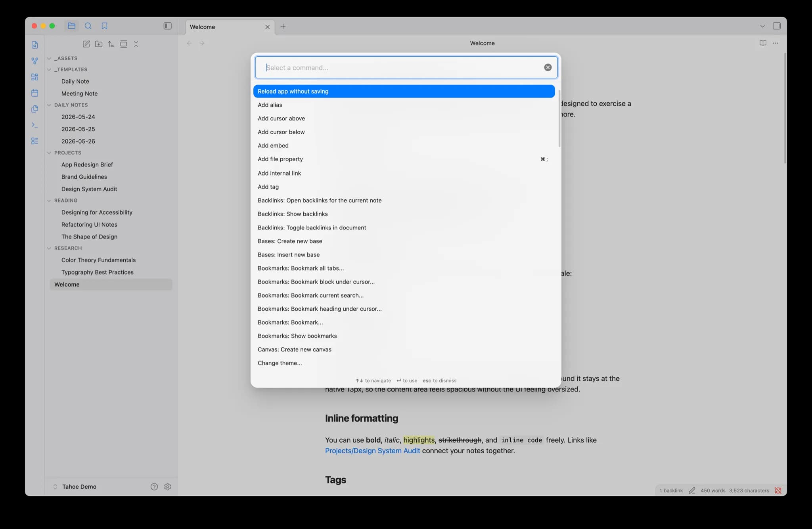Create a new folder icon
The width and height of the screenshot is (812, 529).
[99, 44]
